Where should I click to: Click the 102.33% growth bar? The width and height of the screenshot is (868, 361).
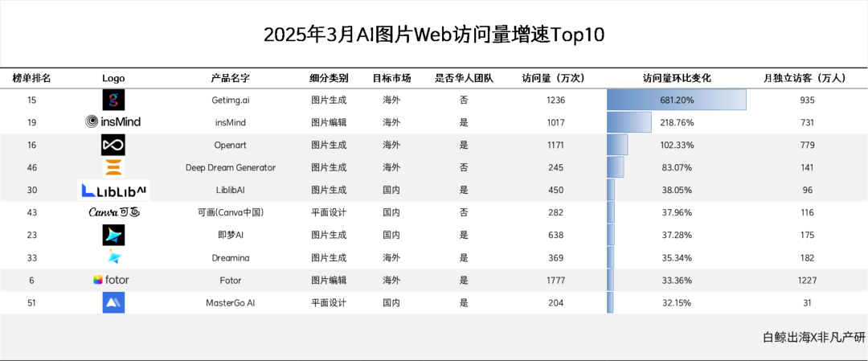pyautogui.click(x=617, y=145)
